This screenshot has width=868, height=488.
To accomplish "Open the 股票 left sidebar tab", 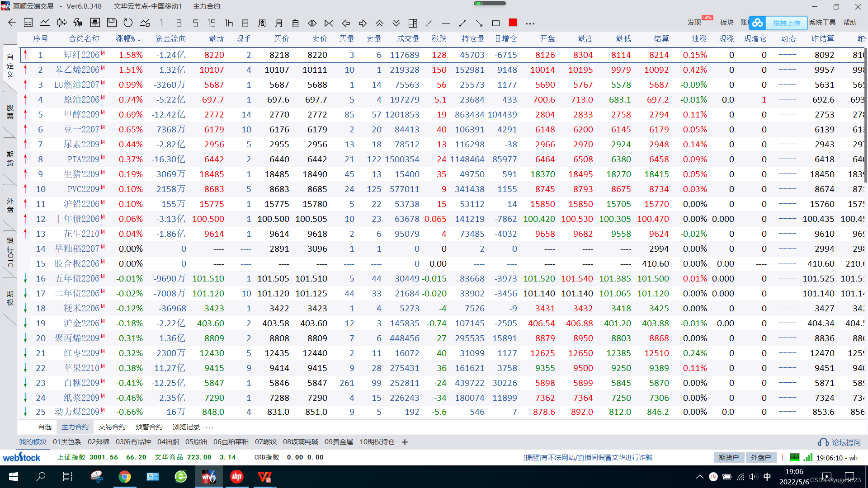I will pyautogui.click(x=10, y=112).
